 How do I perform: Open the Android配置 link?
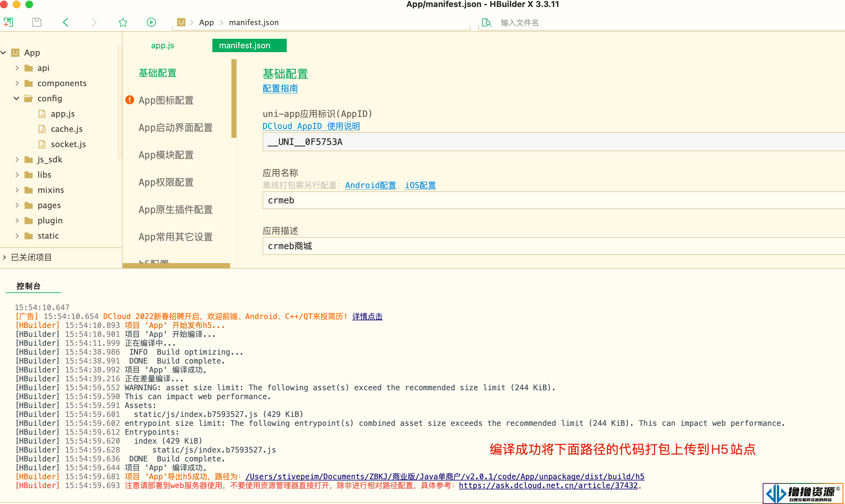click(371, 186)
